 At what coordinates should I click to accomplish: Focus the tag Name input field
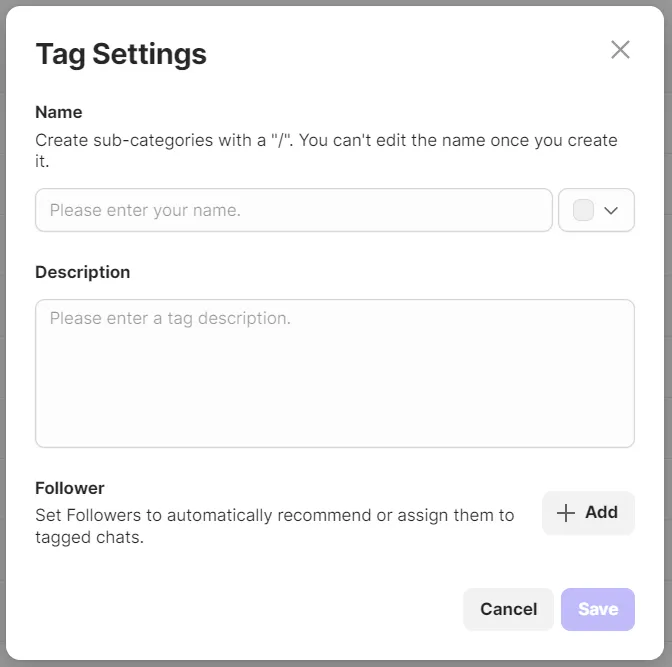pyautogui.click(x=293, y=210)
